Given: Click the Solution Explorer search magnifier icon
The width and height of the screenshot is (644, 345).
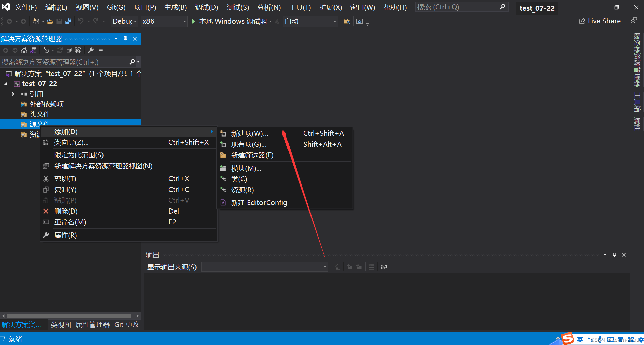Looking at the screenshot, I should click(132, 62).
